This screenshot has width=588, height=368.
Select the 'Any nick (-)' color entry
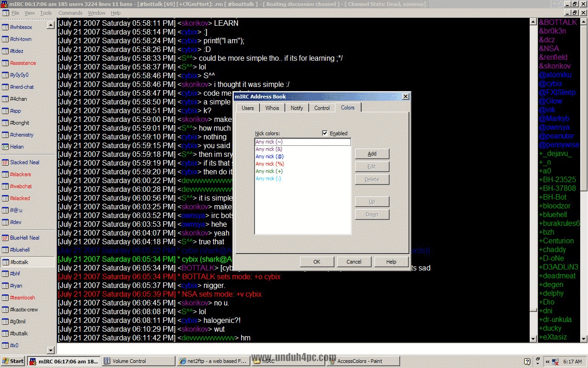point(303,178)
